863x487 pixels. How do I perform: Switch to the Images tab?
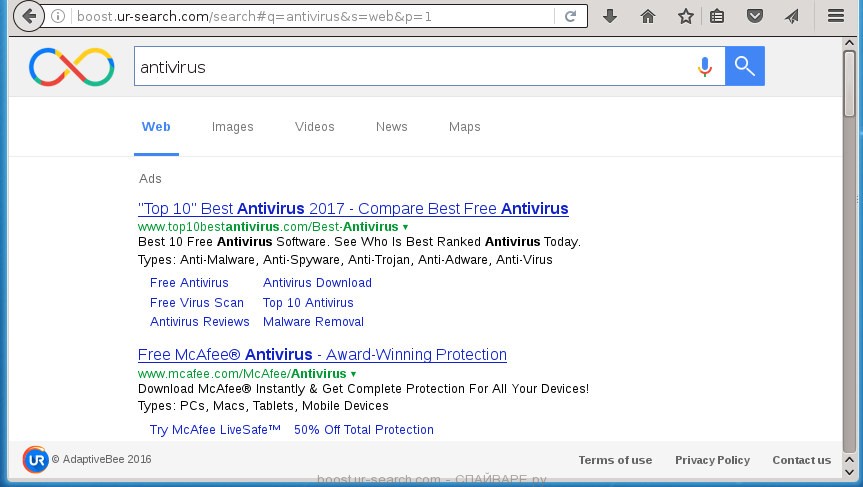coord(232,127)
